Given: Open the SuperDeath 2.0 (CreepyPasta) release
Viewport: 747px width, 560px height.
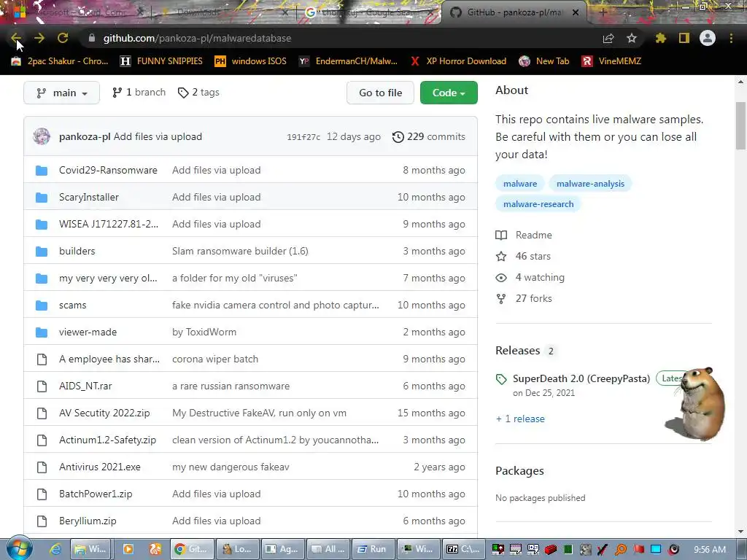Looking at the screenshot, I should click(x=581, y=379).
